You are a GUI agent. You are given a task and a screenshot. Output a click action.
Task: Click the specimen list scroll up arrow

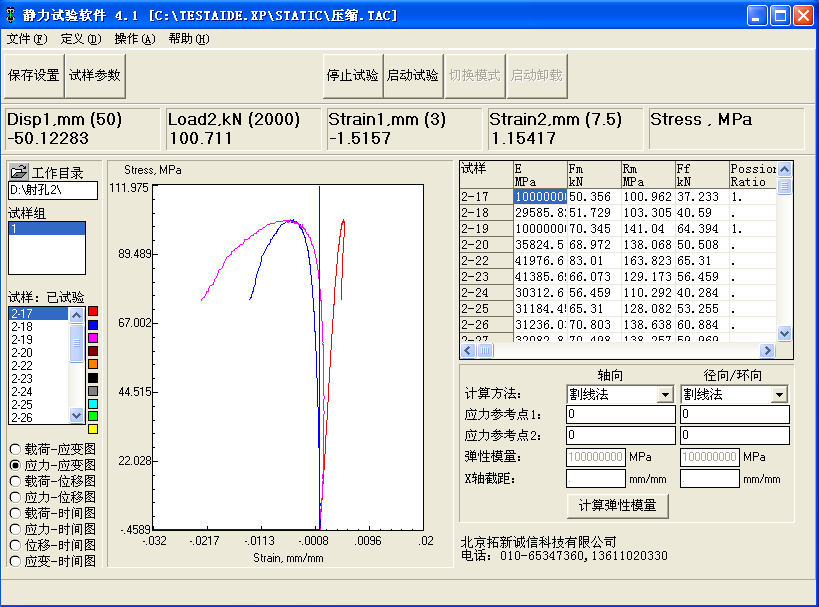click(76, 315)
